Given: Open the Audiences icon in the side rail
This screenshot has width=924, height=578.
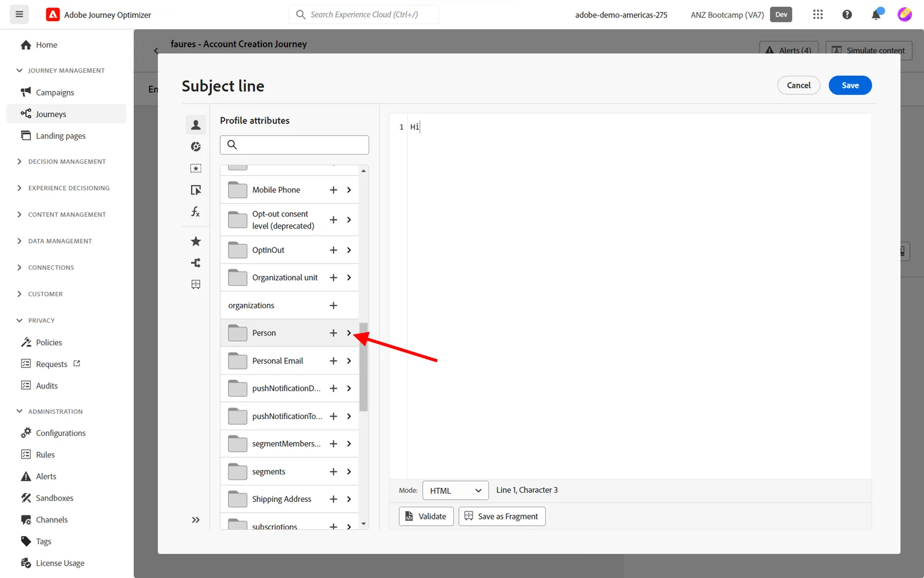Looking at the screenshot, I should [196, 146].
